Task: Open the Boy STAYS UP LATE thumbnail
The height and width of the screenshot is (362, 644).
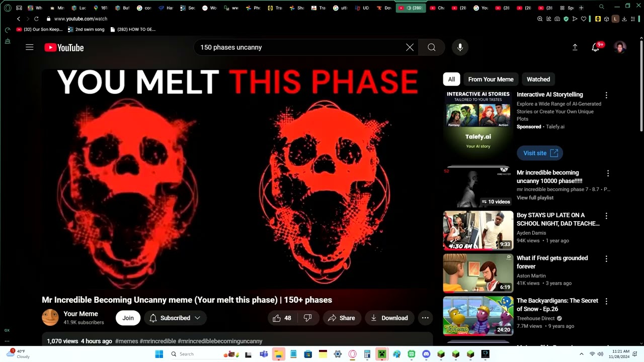Action: [x=478, y=230]
